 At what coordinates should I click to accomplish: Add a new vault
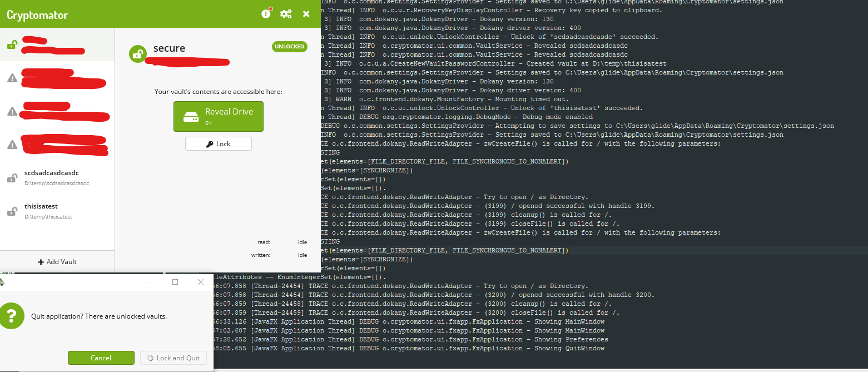coord(57,261)
